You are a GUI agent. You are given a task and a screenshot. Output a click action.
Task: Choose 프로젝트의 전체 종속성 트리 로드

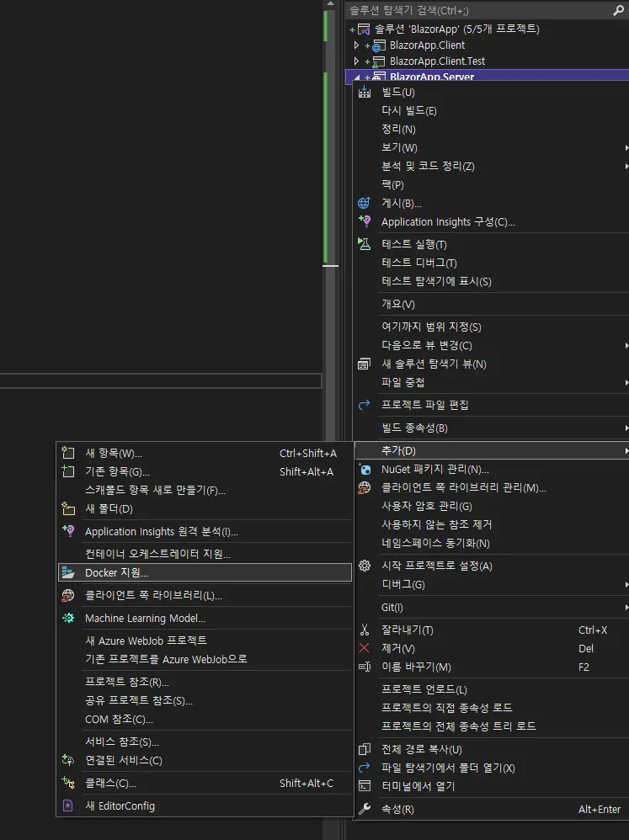(x=459, y=726)
